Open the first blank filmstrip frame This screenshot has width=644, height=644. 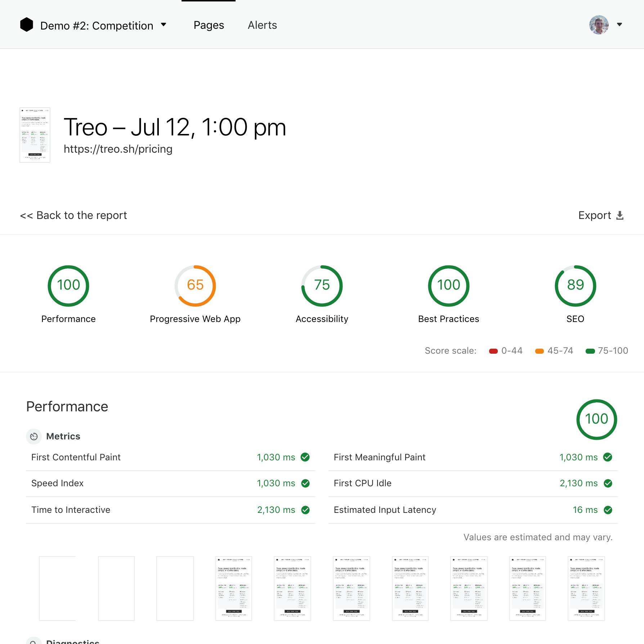tap(58, 589)
